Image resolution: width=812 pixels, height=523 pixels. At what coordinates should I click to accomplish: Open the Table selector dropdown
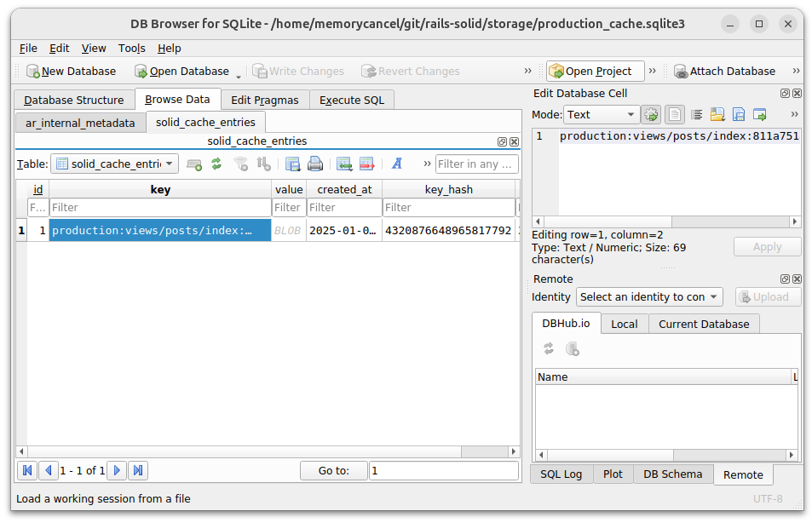tap(115, 164)
